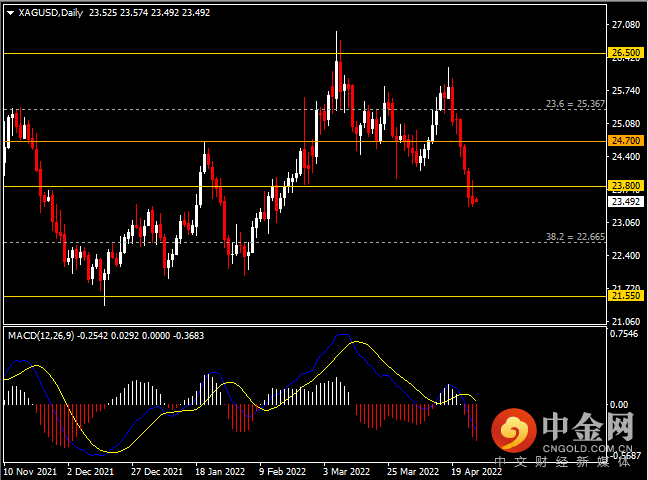Click the 26.500 price level label

click(x=626, y=53)
